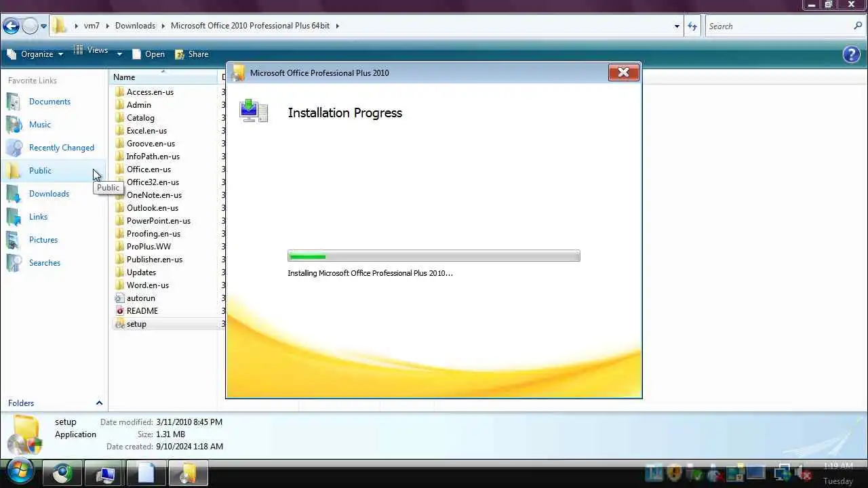Click Share in the toolbar
Viewport: 868px width, 488px height.
tap(192, 54)
